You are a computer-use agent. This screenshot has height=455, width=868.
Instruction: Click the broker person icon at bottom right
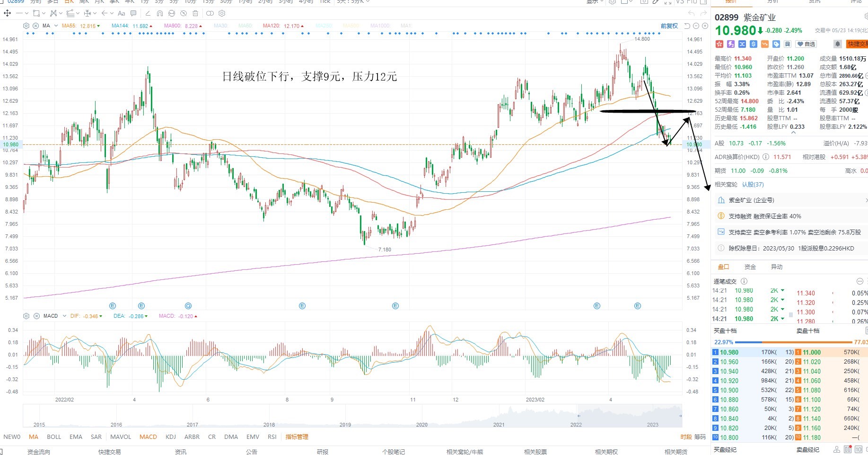click(837, 449)
